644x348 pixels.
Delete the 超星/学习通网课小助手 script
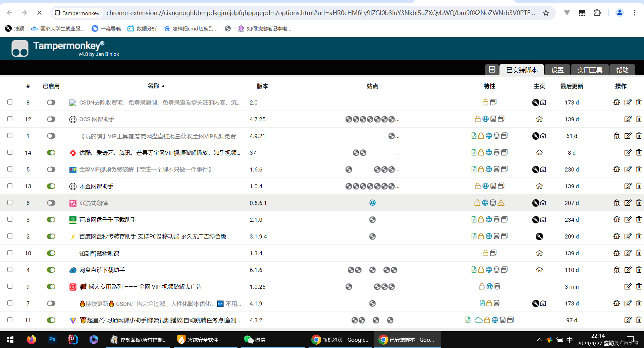[639, 320]
